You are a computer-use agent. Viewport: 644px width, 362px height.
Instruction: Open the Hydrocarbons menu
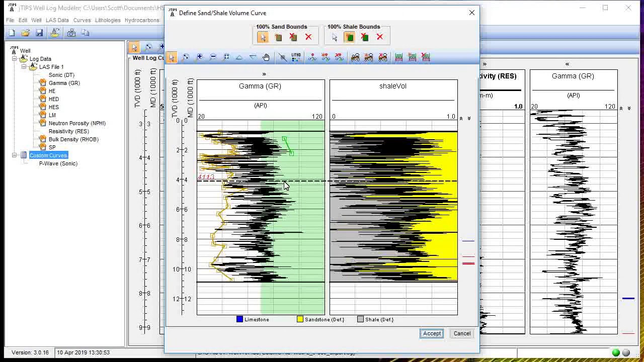[x=142, y=20]
